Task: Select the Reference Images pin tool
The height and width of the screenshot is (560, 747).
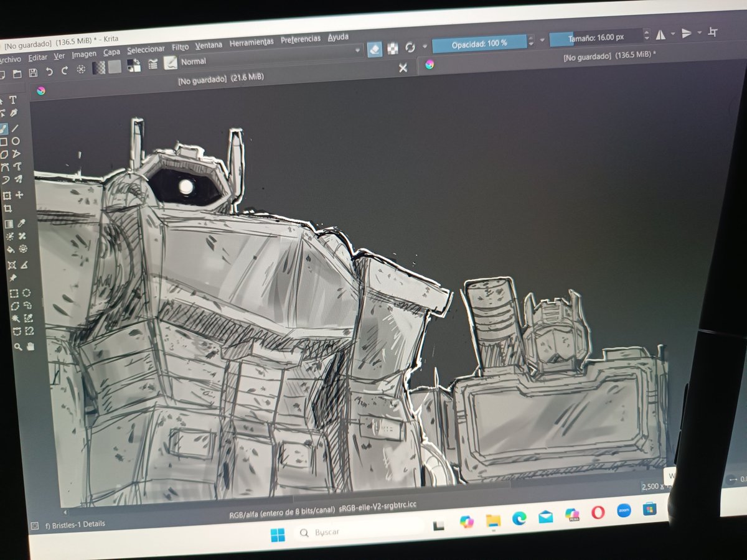Action: click(12, 278)
